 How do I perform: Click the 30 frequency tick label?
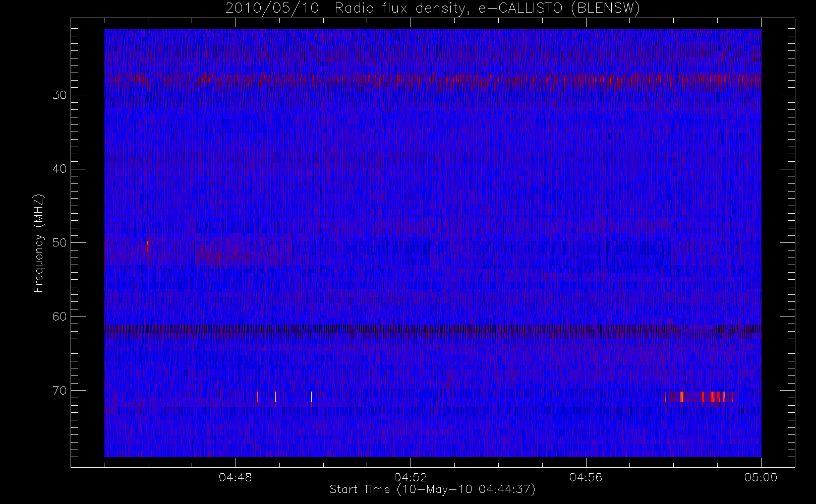(60, 95)
